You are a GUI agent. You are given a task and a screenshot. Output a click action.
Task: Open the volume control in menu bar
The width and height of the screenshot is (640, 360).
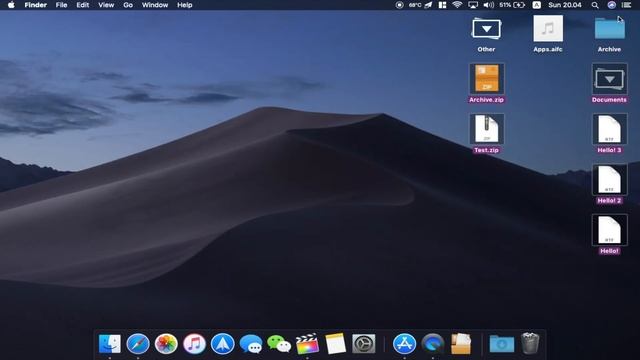[x=489, y=5]
